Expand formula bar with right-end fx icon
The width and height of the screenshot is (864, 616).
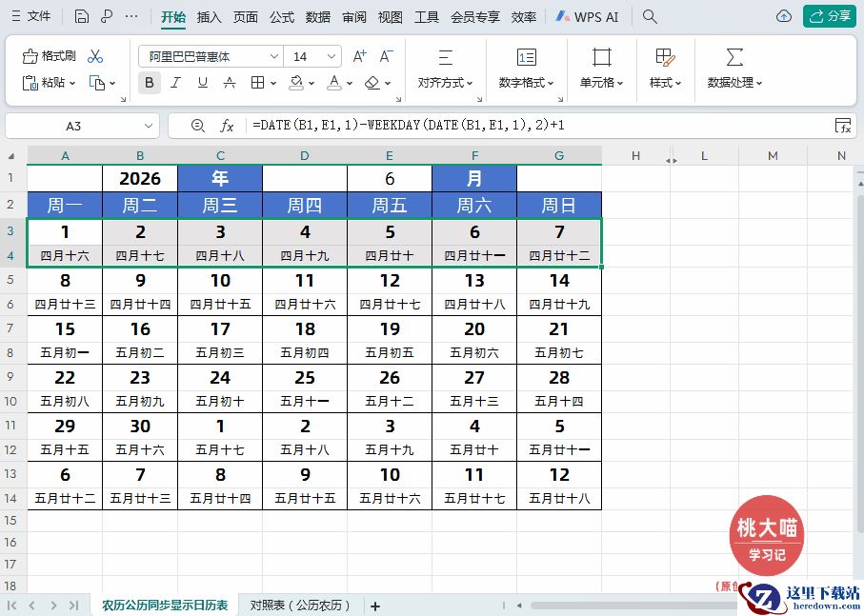tap(843, 126)
